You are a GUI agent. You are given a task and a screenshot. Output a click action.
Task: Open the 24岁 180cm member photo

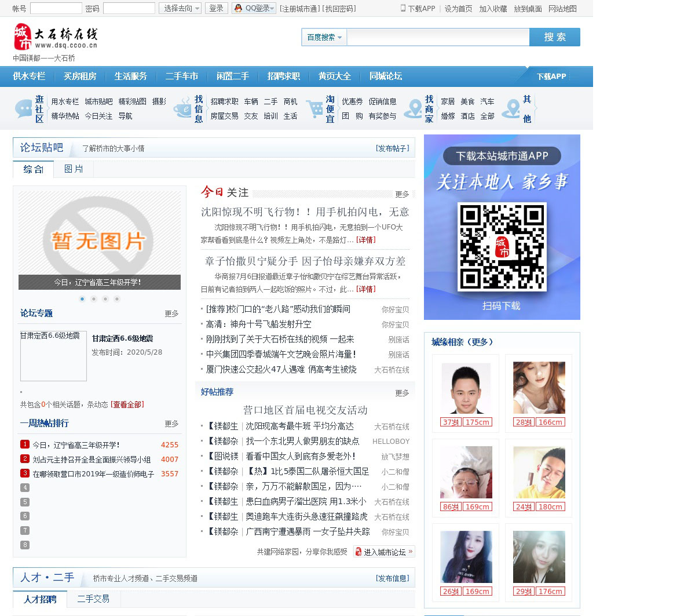point(539,472)
